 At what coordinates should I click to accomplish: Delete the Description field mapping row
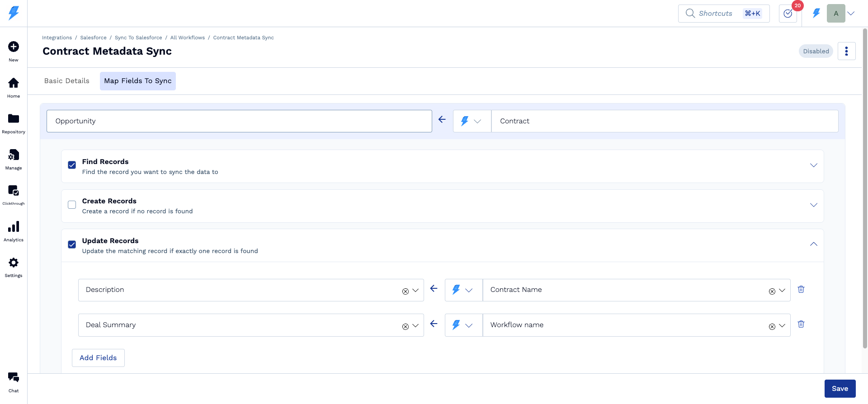coord(801,289)
